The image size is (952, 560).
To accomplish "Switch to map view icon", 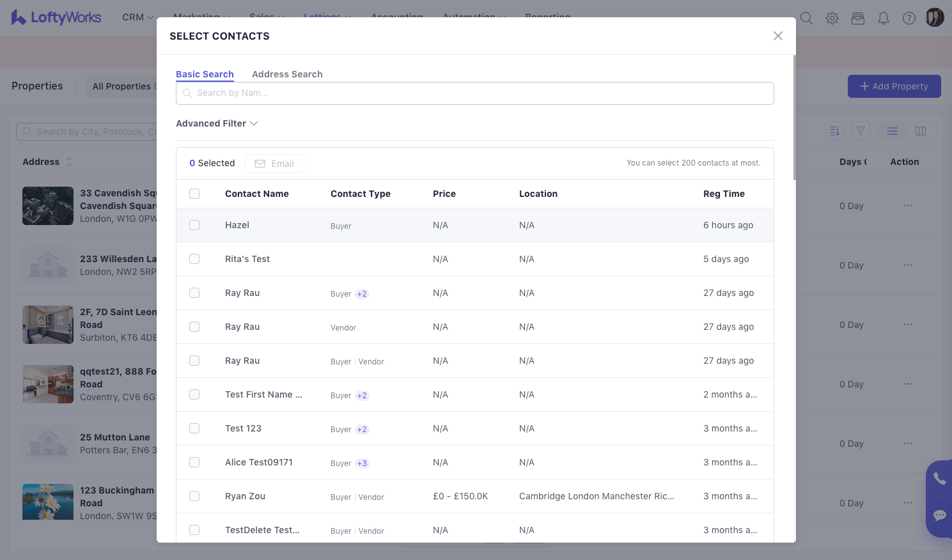I will click(920, 131).
